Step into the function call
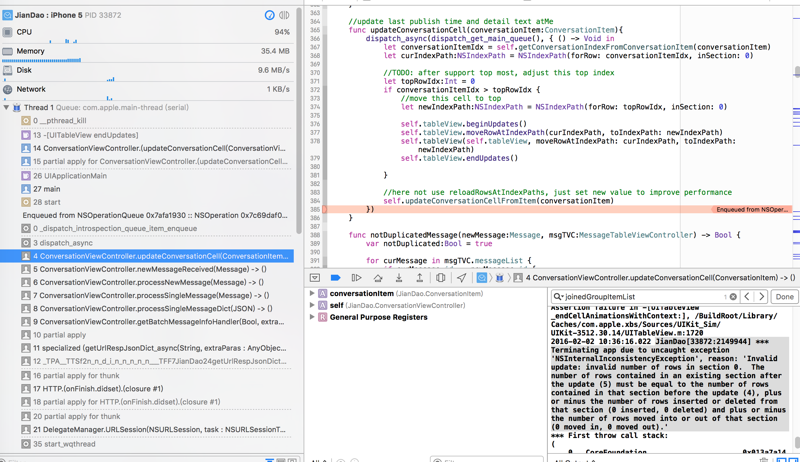Viewport: 800px width, 462px height. [x=398, y=278]
